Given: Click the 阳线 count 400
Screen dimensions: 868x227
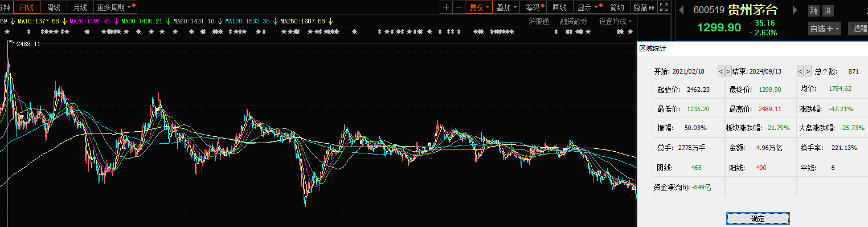Looking at the screenshot, I should [761, 168].
